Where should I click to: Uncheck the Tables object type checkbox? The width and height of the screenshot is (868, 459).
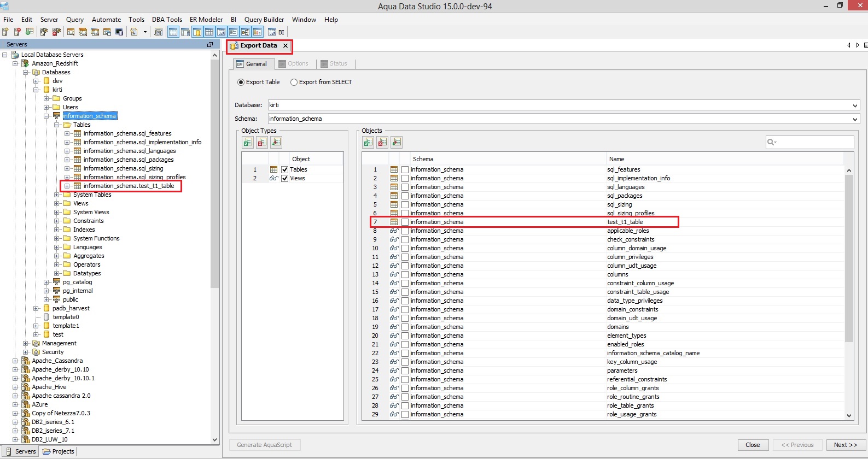point(285,169)
